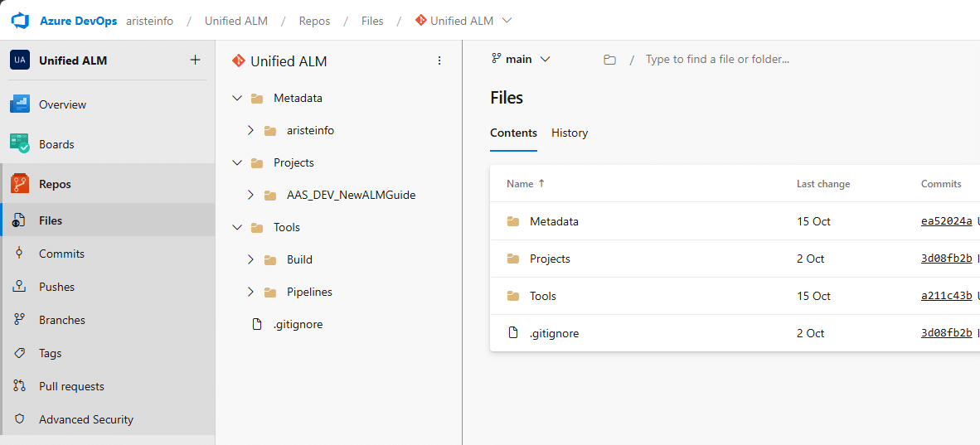The height and width of the screenshot is (445, 980).
Task: Click the Branches icon in sidebar
Action: (x=19, y=319)
